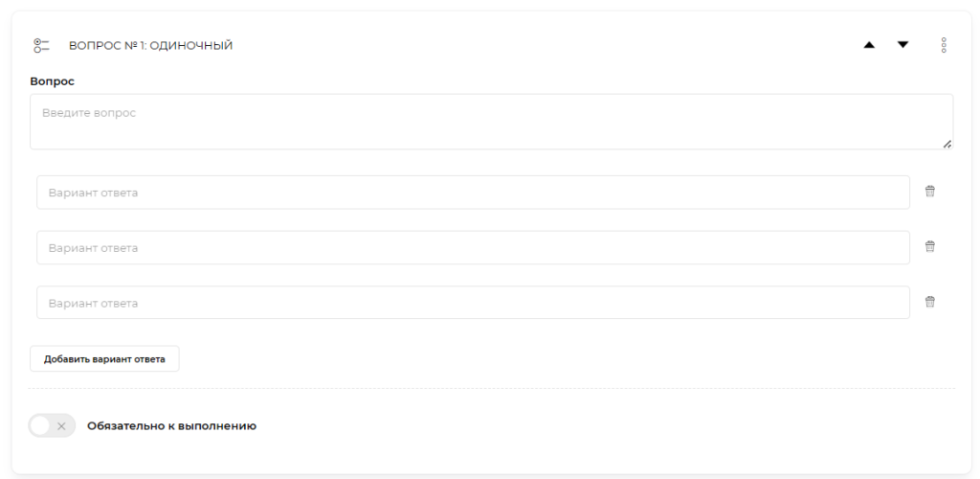Click the dashed divider above the required switch
The image size is (980, 479).
click(491, 388)
